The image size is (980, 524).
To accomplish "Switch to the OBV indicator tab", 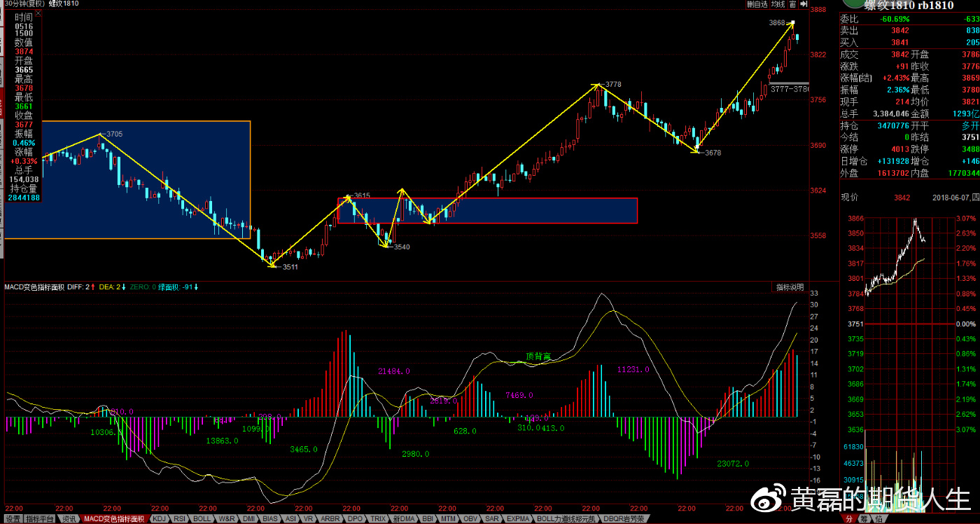I will coord(470,519).
